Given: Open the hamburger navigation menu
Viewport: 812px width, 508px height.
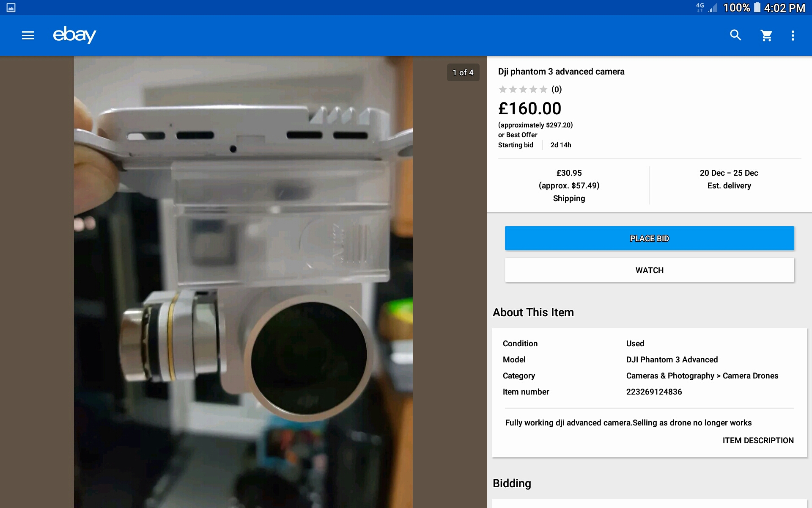Looking at the screenshot, I should coord(28,36).
